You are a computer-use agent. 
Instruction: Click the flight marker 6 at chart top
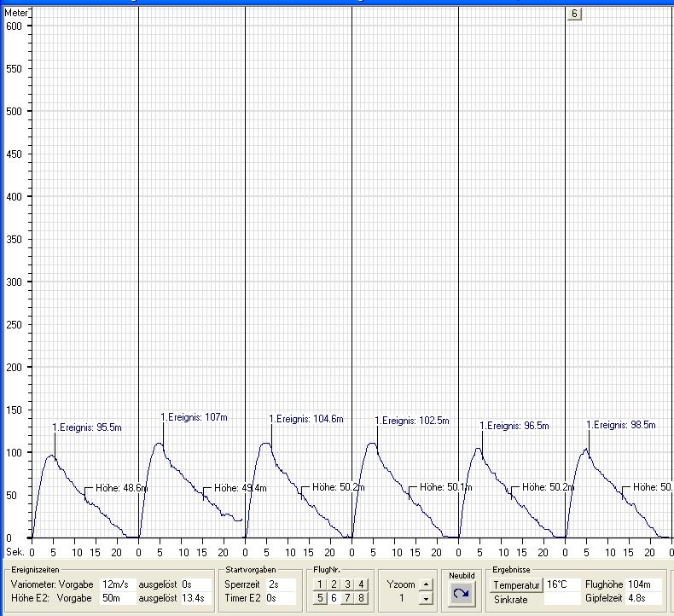pos(574,14)
